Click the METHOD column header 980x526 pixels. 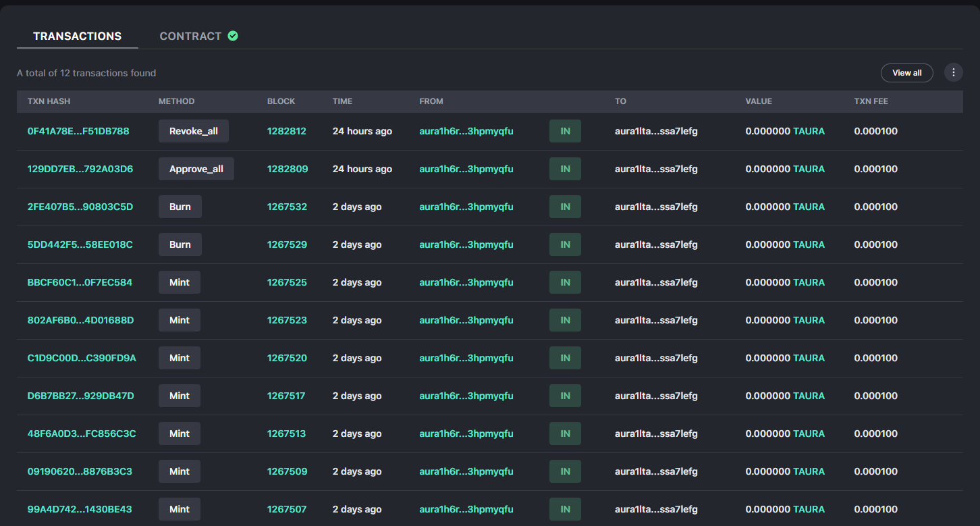click(176, 101)
